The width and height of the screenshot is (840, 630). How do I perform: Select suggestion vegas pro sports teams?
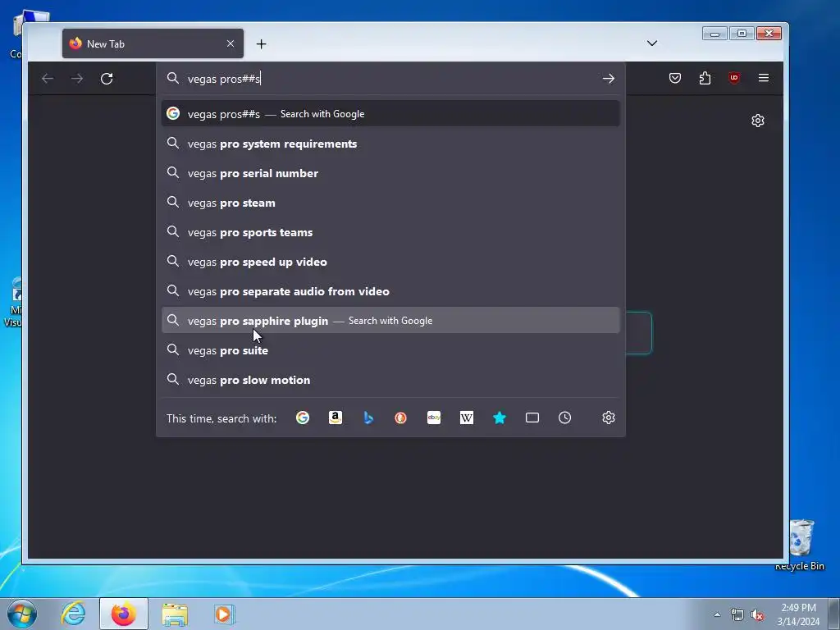390,232
